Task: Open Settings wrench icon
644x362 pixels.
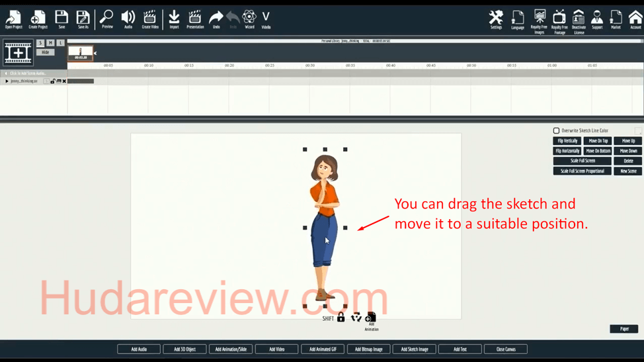Action: [496, 20]
